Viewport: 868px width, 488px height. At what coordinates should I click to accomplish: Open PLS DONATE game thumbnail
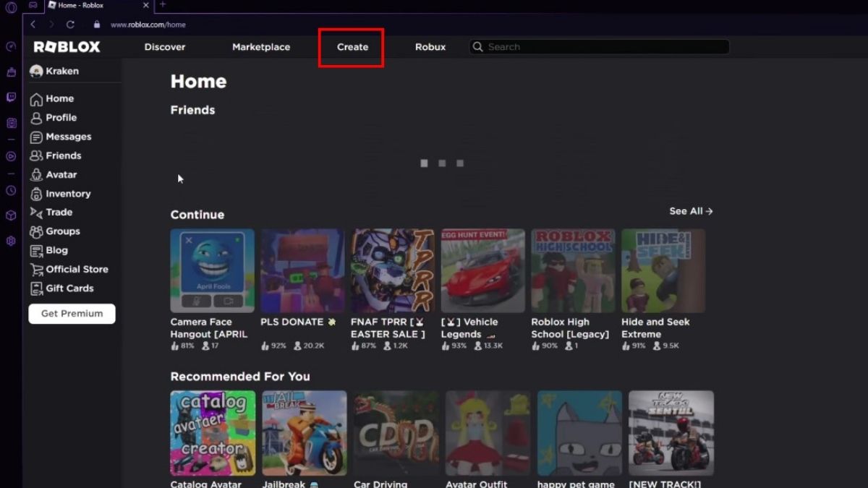click(x=302, y=271)
